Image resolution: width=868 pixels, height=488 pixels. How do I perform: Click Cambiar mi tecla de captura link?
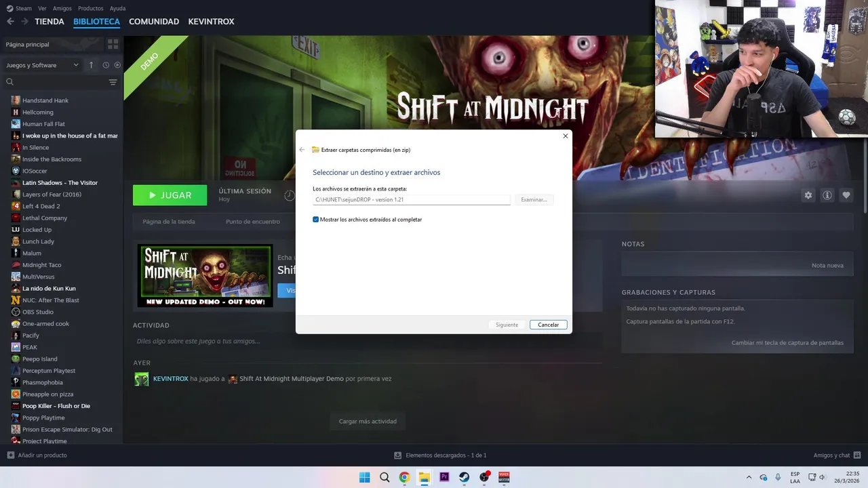click(787, 343)
